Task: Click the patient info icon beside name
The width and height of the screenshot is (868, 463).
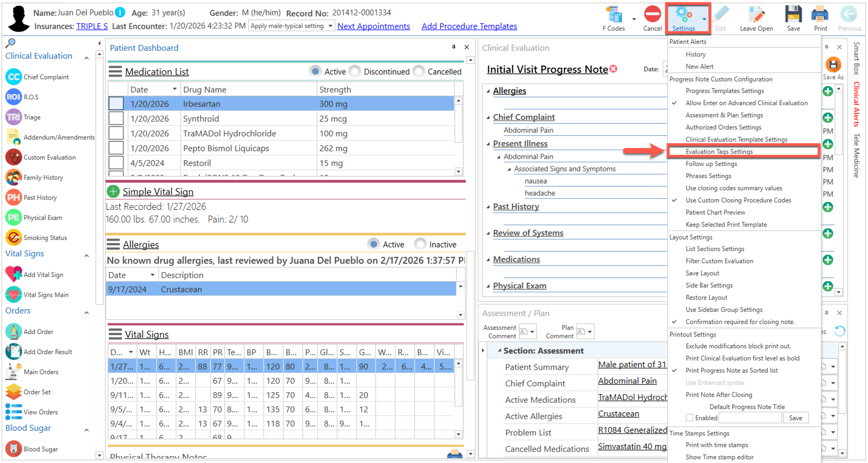Action: coord(120,12)
